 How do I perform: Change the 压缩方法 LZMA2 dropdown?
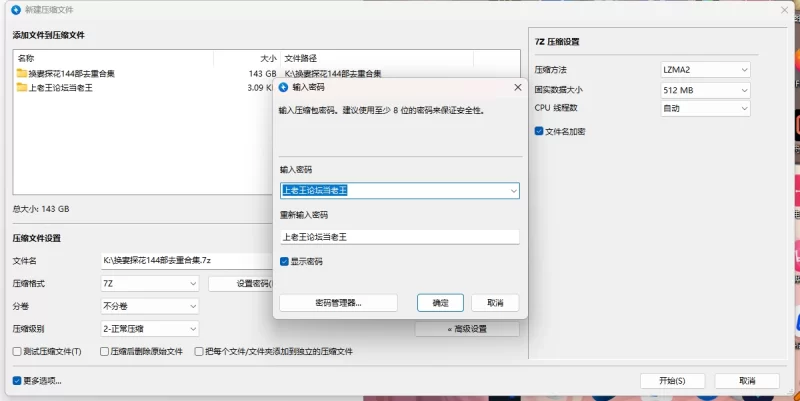(x=705, y=70)
